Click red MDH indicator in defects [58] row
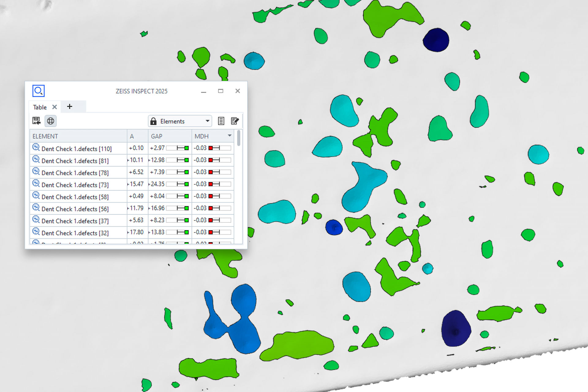588x392 pixels. [211, 196]
